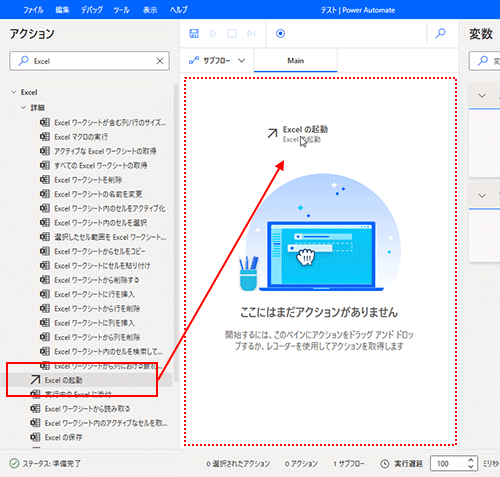Select Excel ワークシート内のアクティブなセルを取 action

(x=99, y=423)
